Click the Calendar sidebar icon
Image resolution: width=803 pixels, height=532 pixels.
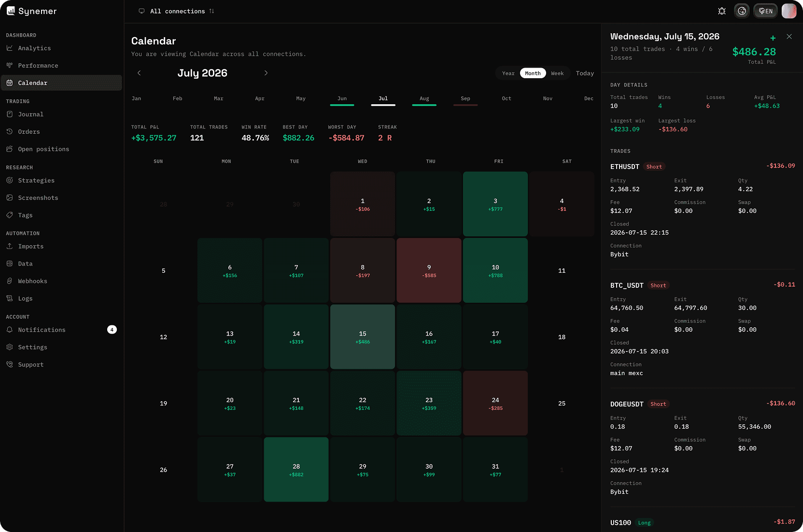coord(10,83)
